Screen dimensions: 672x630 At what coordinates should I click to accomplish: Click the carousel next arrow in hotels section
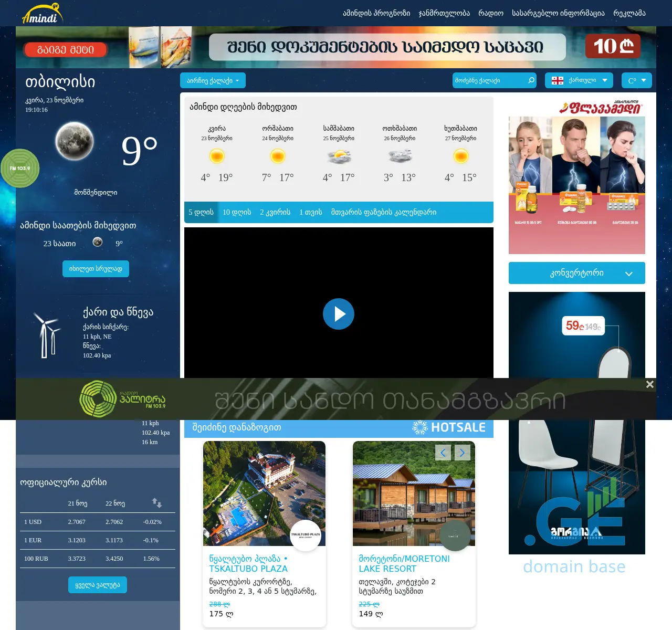point(461,452)
